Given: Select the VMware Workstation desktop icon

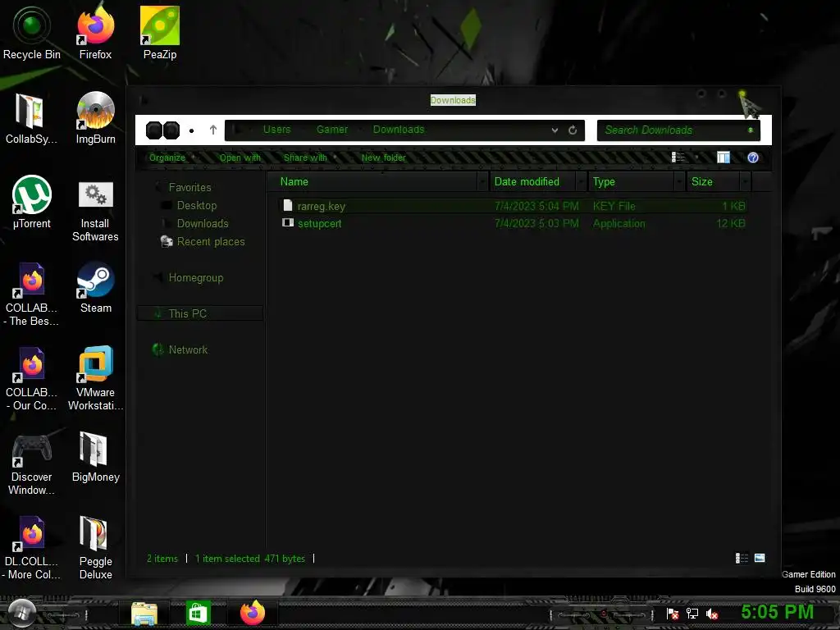Looking at the screenshot, I should (x=95, y=379).
